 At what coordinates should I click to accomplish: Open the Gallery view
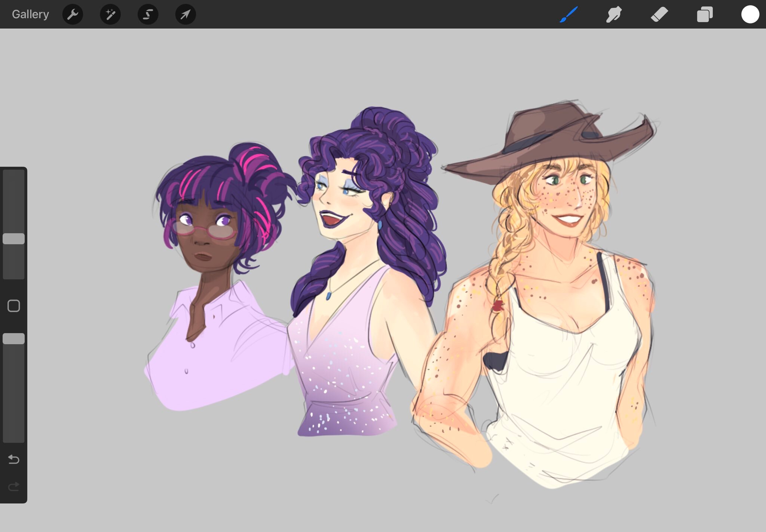pyautogui.click(x=30, y=14)
